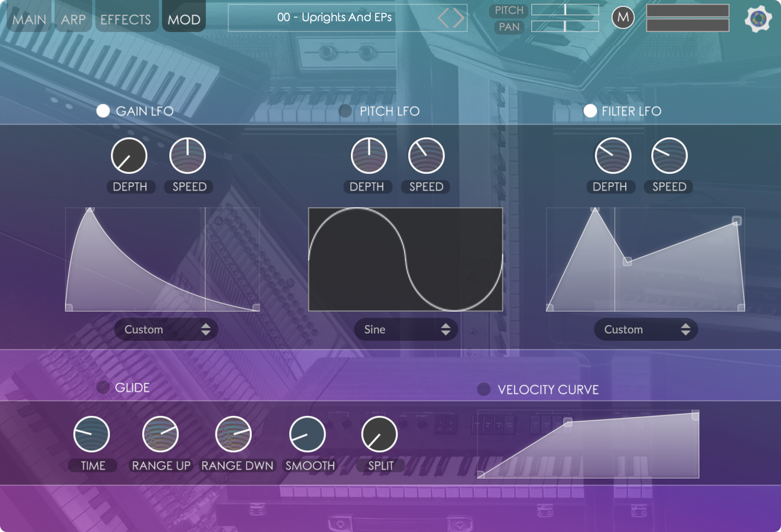Click the Glide Time knob
Image resolution: width=781 pixels, height=532 pixels.
click(x=91, y=434)
